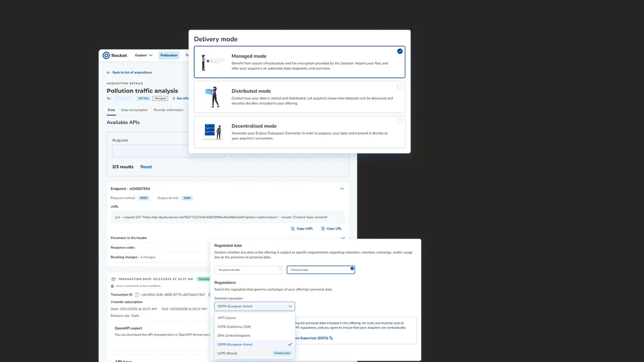The height and width of the screenshot is (362, 644).
Task: Switch to the Data tab
Action: [111, 110]
